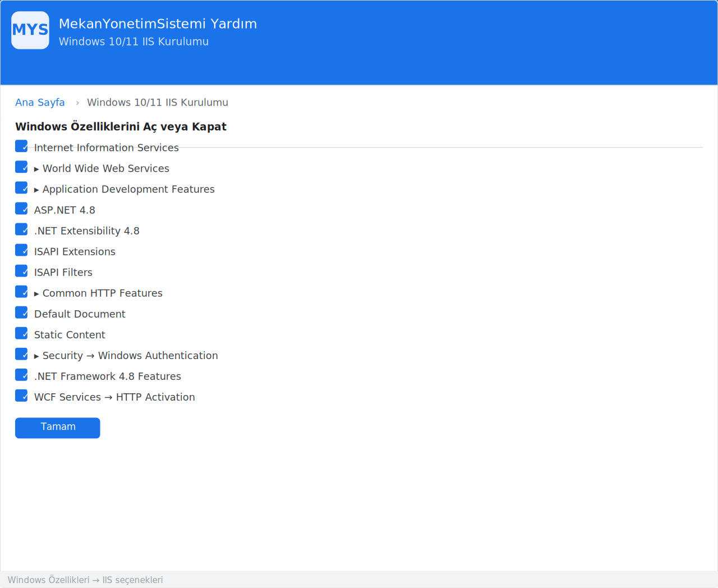Toggle World Wide Web Services checkbox

(x=21, y=167)
